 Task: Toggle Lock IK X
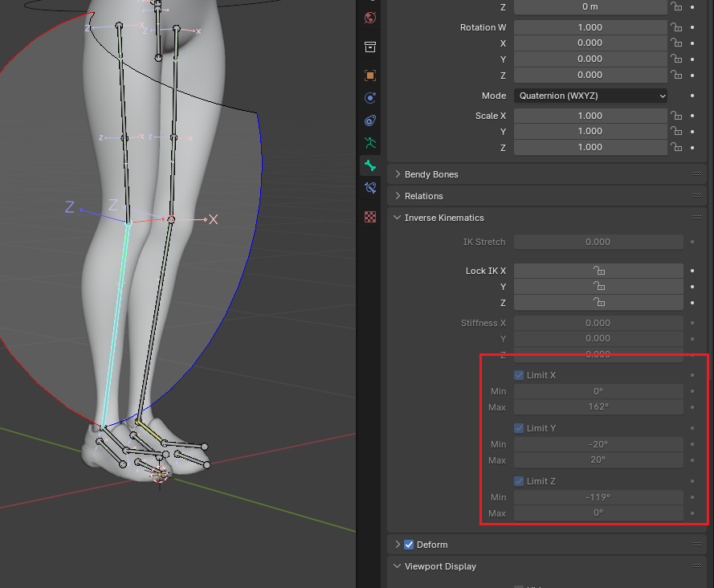598,271
